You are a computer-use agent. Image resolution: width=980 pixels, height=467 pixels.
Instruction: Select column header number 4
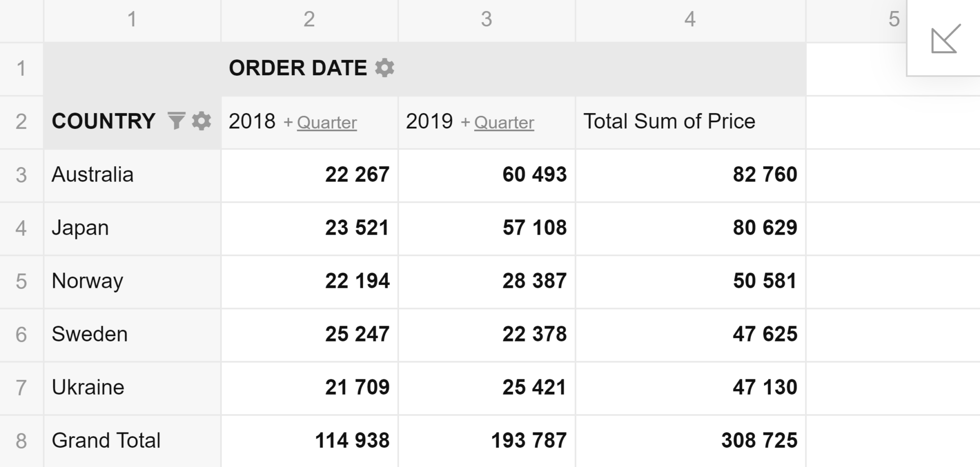(x=690, y=19)
